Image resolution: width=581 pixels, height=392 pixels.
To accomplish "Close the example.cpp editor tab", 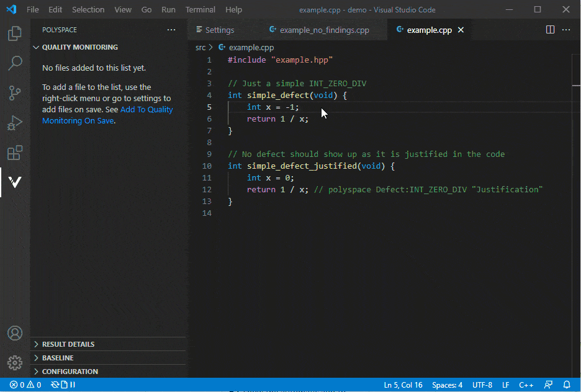I will (x=461, y=30).
